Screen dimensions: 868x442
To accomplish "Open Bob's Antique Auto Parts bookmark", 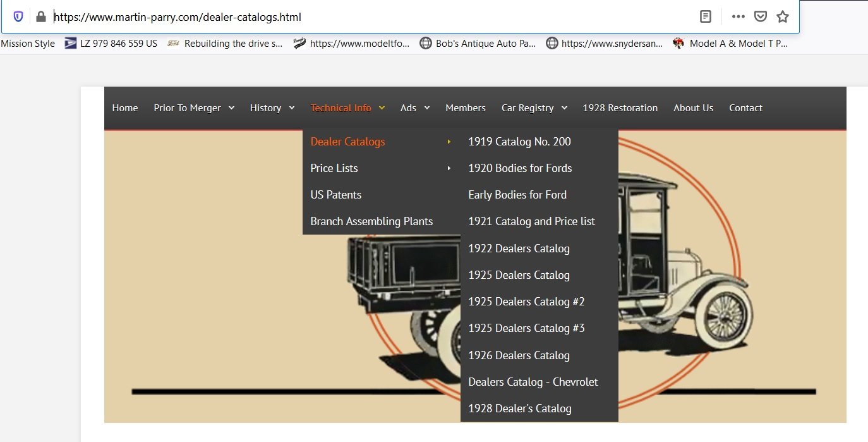I will coord(478,44).
